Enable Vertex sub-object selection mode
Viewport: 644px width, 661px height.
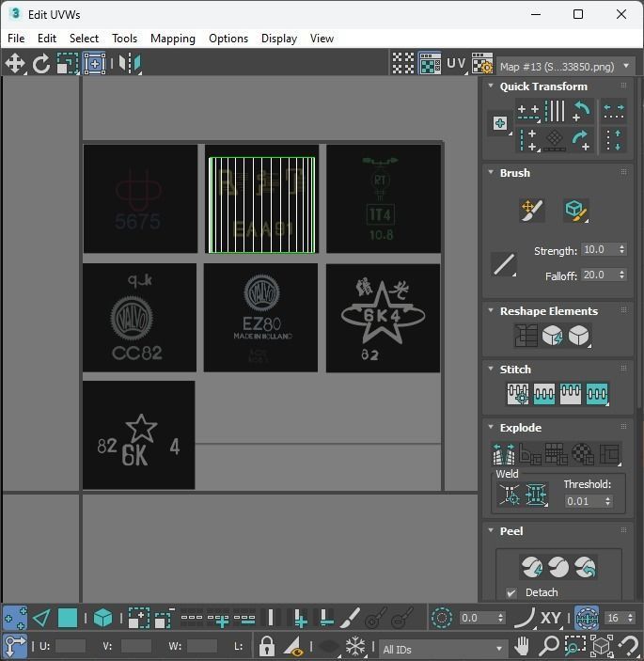click(x=15, y=619)
